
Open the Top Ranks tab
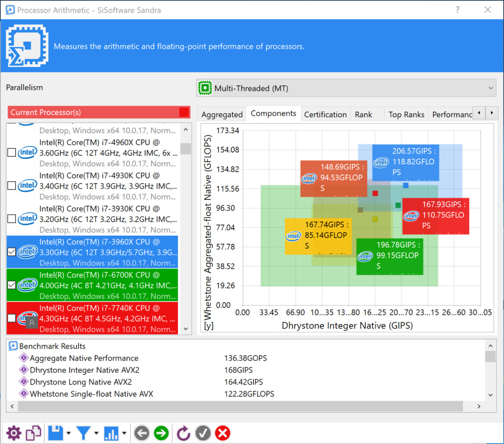click(x=406, y=114)
